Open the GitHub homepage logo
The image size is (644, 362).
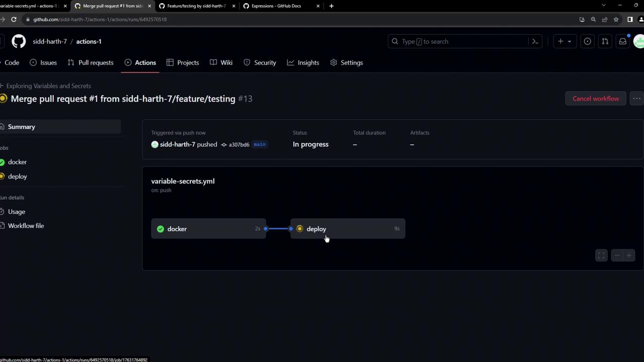point(19,41)
